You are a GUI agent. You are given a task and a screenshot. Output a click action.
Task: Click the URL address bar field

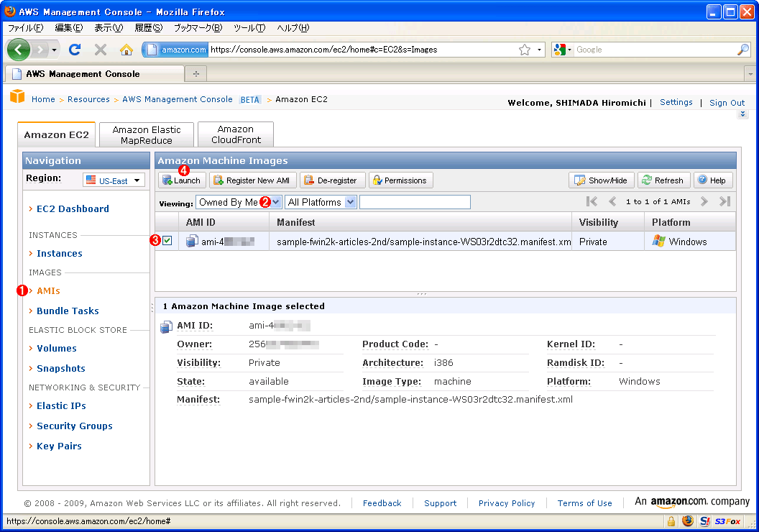[363, 50]
